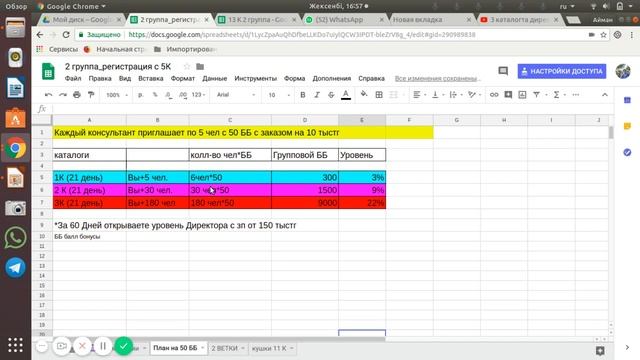The width and height of the screenshot is (640, 360).
Task: Open the Вставка menu
Action: click(x=151, y=78)
